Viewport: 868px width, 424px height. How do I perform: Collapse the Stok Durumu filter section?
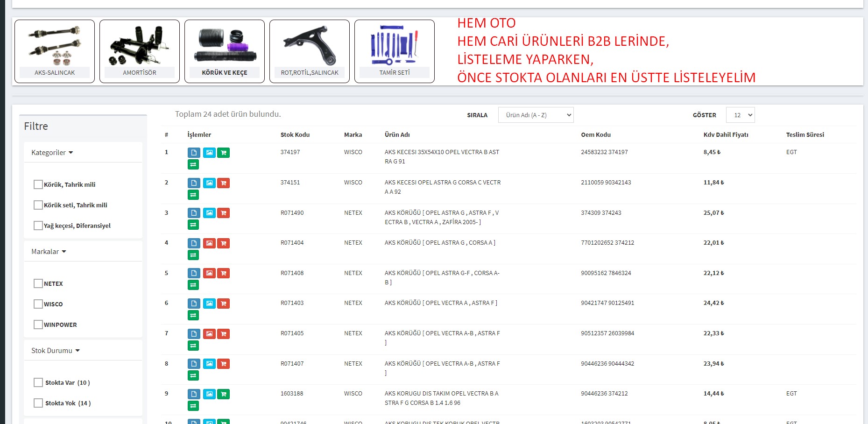coord(55,351)
